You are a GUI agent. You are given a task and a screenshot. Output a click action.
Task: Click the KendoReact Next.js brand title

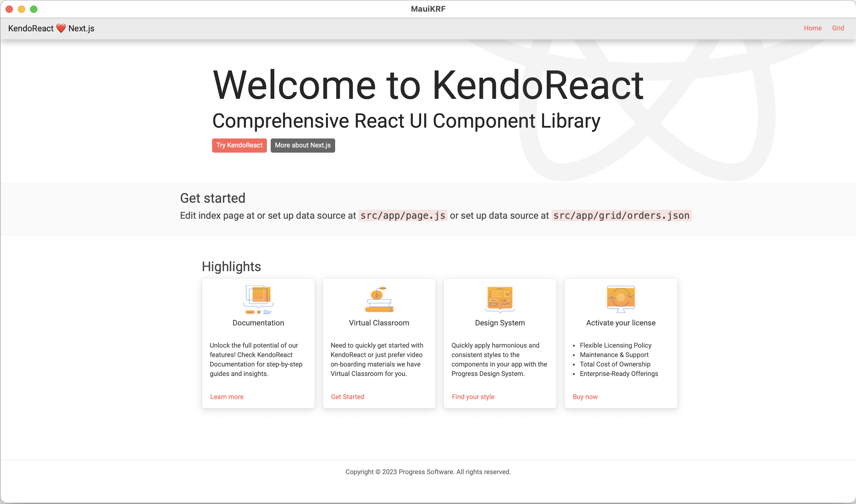tap(51, 28)
